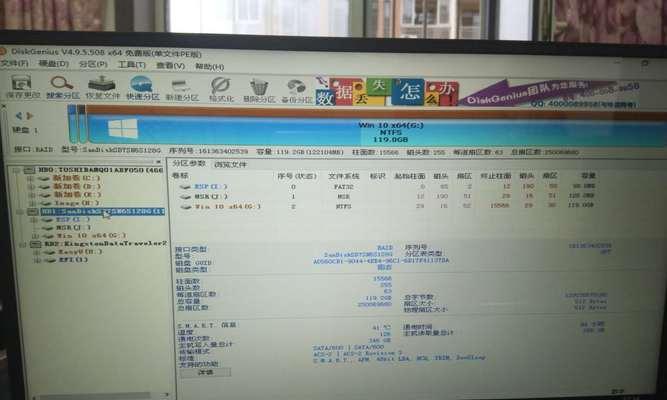Select the Partition Parameters (分区参数) tab
The image size is (667, 400).
pyautogui.click(x=188, y=163)
